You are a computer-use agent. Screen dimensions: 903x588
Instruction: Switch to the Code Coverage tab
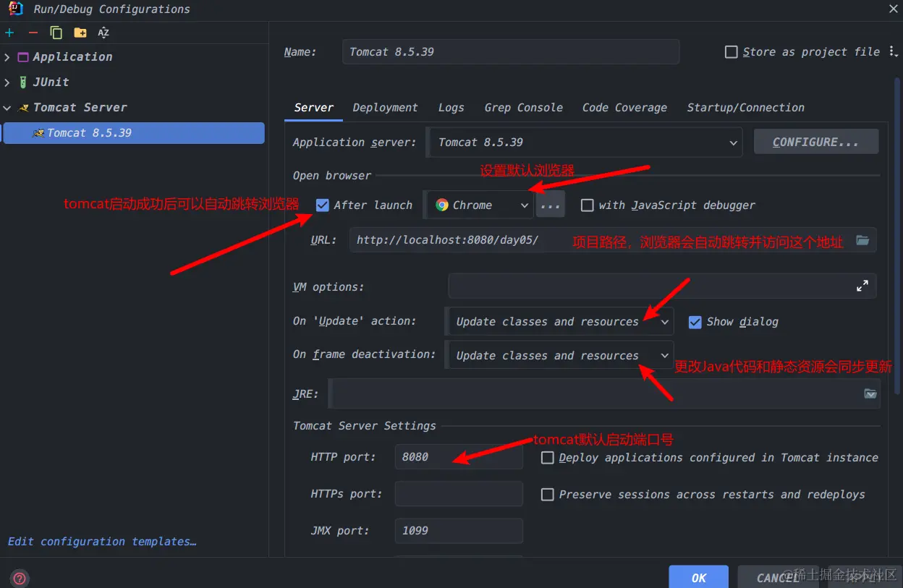(625, 108)
